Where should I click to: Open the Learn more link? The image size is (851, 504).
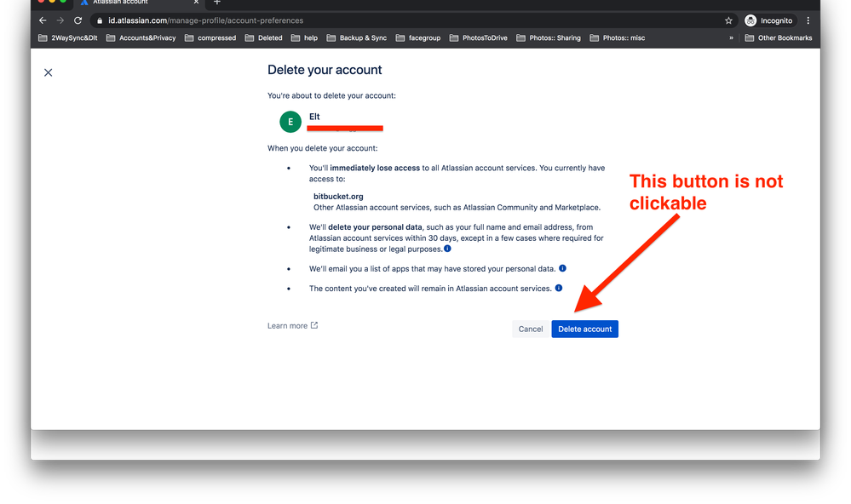click(292, 325)
